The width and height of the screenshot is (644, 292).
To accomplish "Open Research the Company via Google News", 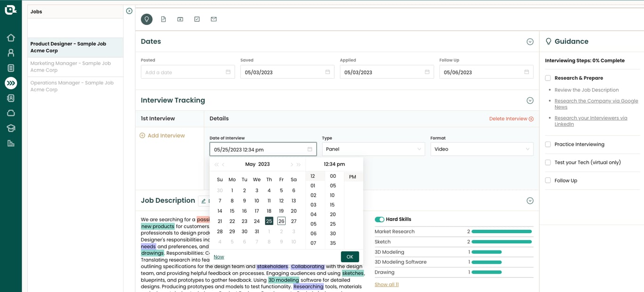I will click(596, 104).
